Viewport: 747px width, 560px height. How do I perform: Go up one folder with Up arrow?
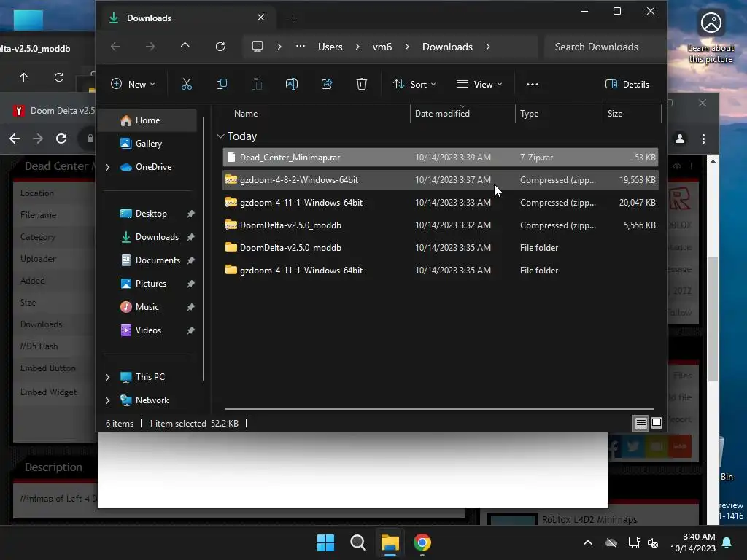185,47
